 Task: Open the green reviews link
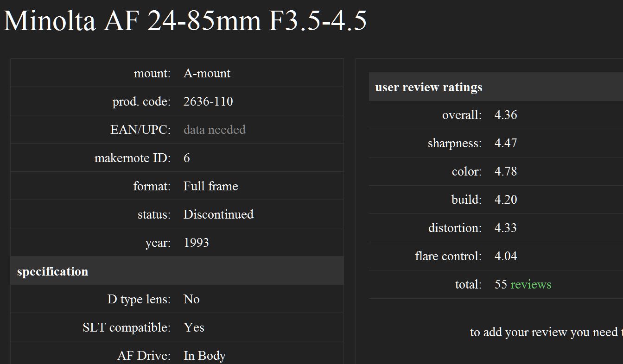point(531,284)
